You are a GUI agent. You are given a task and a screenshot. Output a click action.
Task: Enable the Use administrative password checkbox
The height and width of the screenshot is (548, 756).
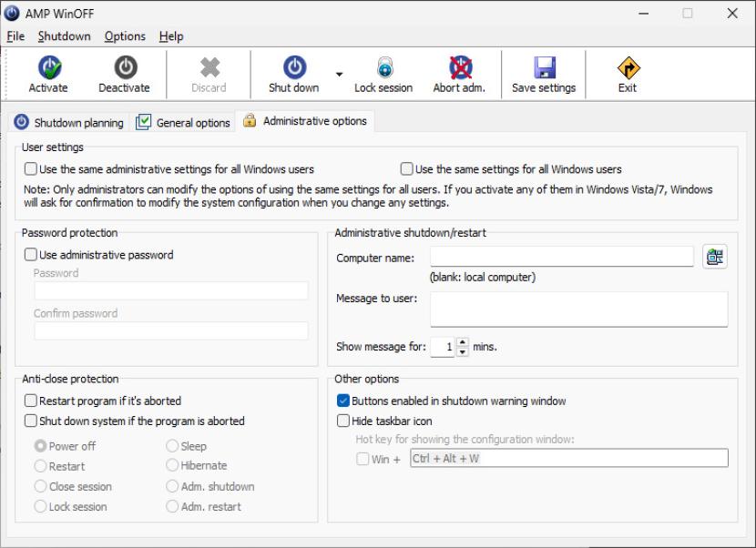[32, 255]
